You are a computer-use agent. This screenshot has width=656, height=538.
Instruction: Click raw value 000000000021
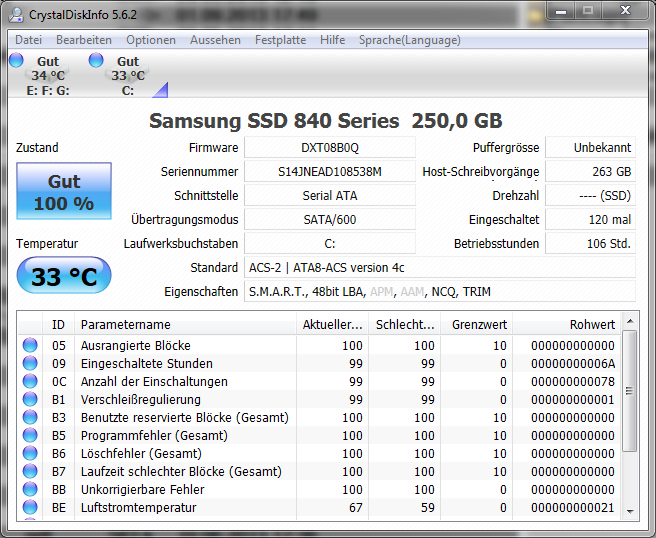point(573,507)
